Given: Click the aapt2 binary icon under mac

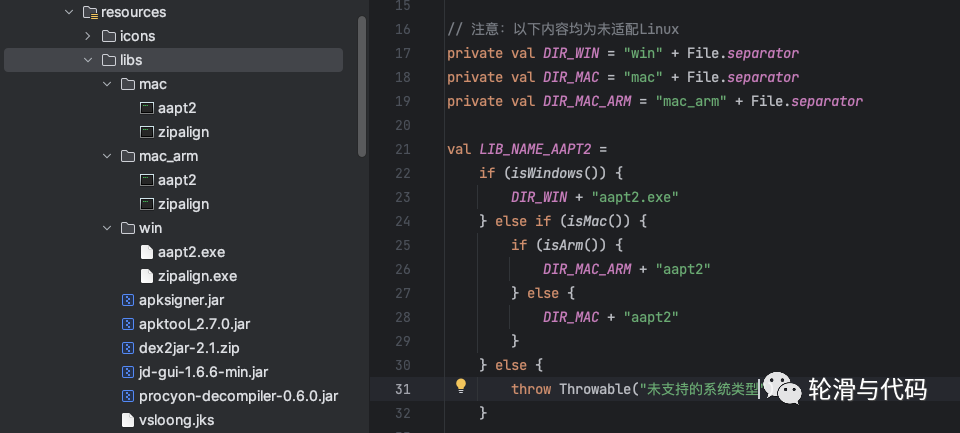Looking at the screenshot, I should (x=146, y=108).
